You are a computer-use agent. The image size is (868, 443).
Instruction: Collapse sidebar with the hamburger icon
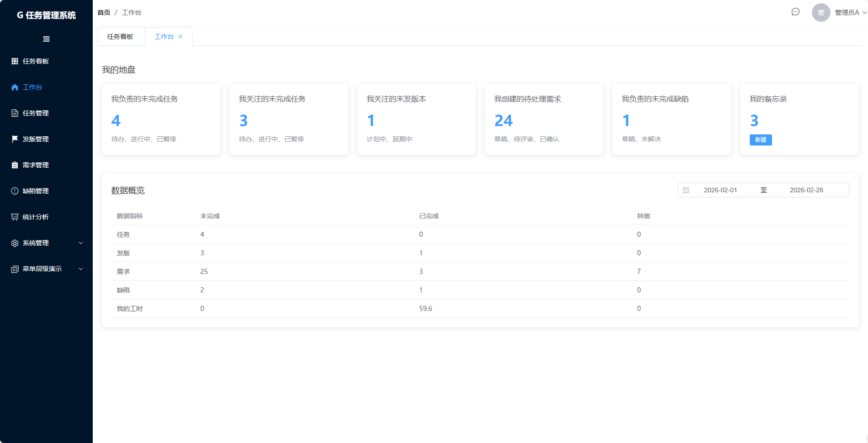(46, 39)
